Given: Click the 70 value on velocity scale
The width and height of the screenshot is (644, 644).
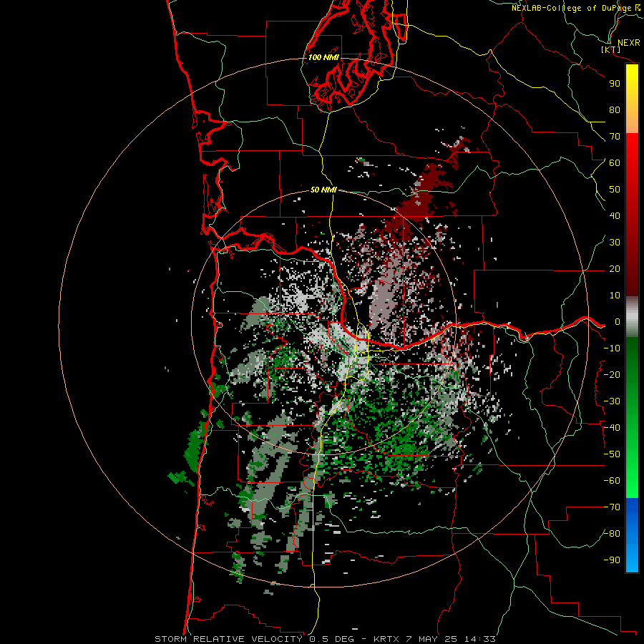Looking at the screenshot, I should tap(615, 137).
